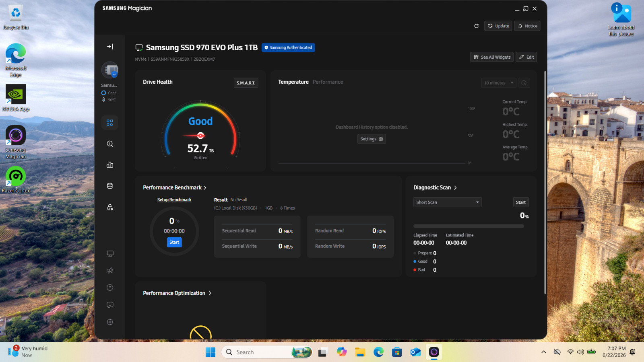644x362 pixels.
Task: Open NVIDIA App desktop shortcut
Action: click(16, 98)
